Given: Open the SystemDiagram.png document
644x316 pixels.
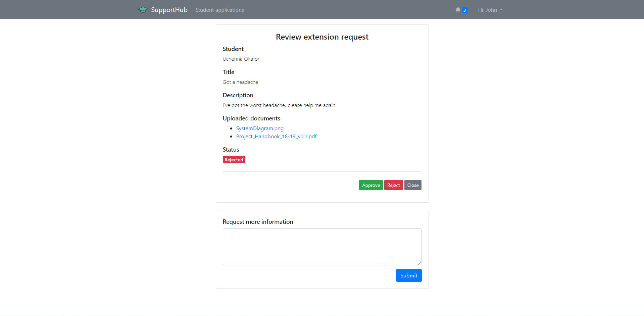Looking at the screenshot, I should (x=260, y=128).
